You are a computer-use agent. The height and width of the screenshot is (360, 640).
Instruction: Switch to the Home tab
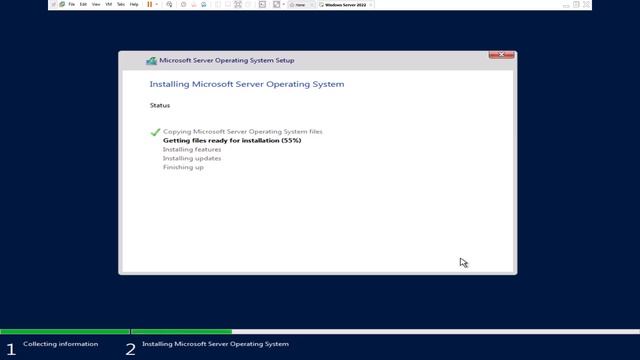tap(300, 5)
